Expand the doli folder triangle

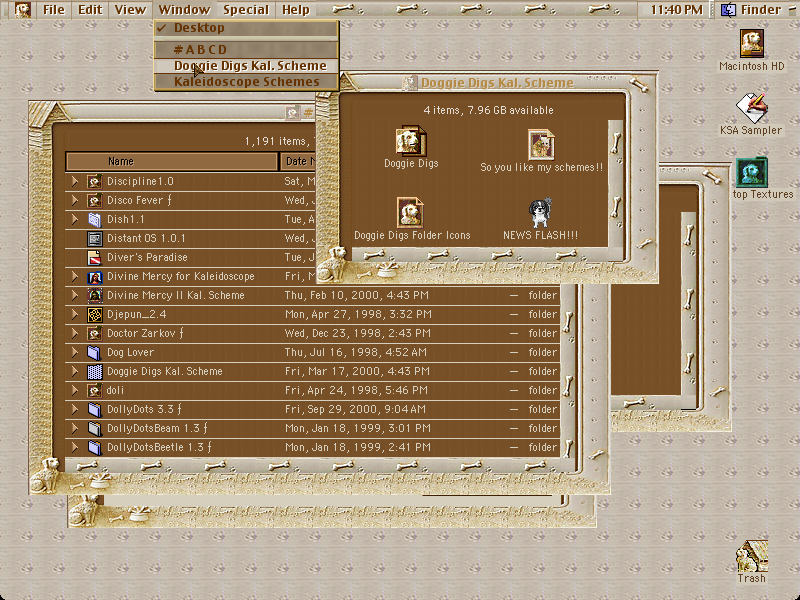(x=74, y=390)
